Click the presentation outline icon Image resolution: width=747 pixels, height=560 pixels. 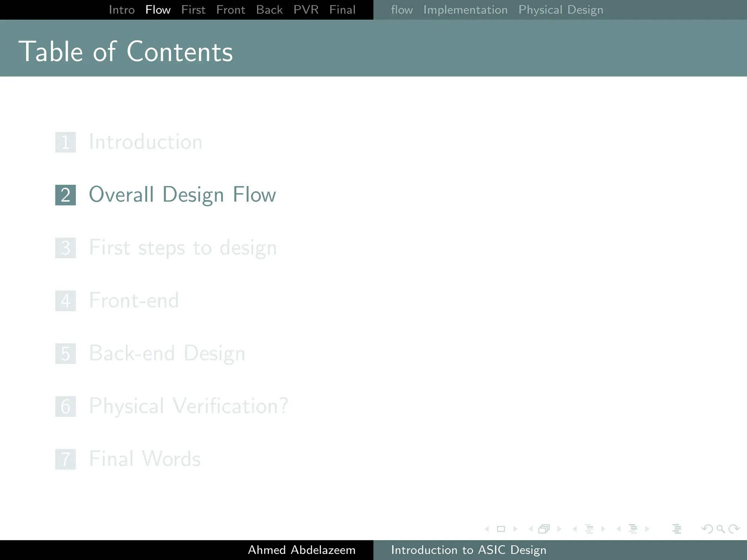click(677, 529)
